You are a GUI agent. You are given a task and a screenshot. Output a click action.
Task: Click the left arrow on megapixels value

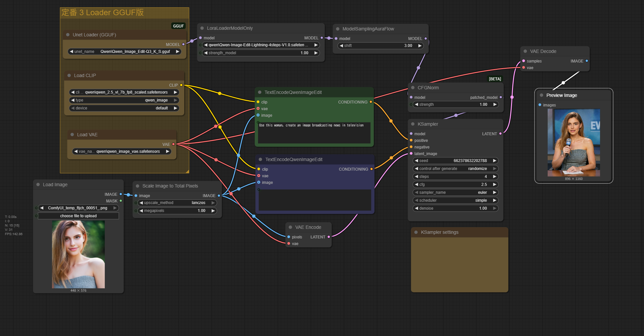pyautogui.click(x=141, y=211)
